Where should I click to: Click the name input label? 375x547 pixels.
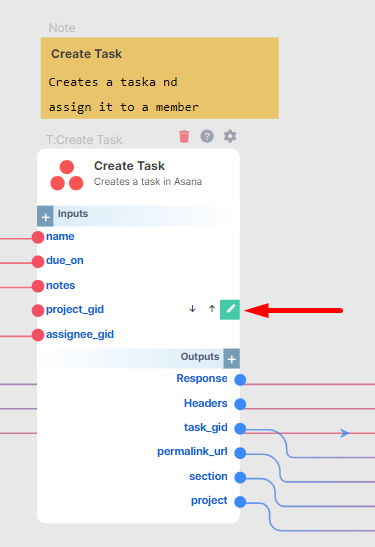(x=60, y=237)
